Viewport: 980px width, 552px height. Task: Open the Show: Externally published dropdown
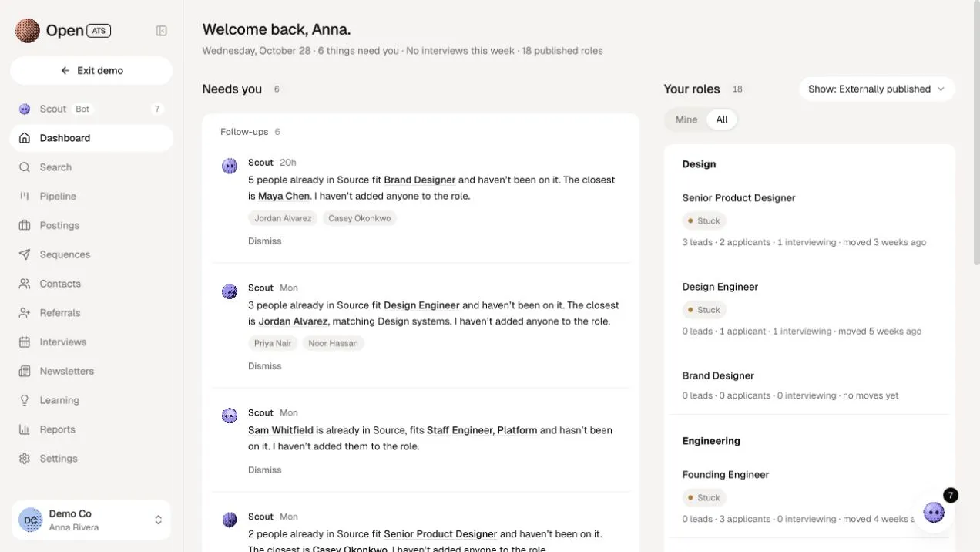877,89
